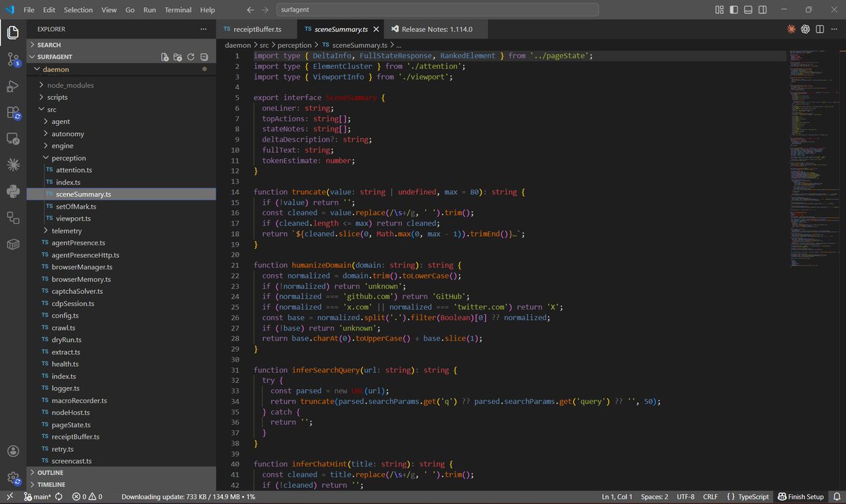
Task: Click Ln 1, Col 1 position indicator
Action: pos(617,496)
